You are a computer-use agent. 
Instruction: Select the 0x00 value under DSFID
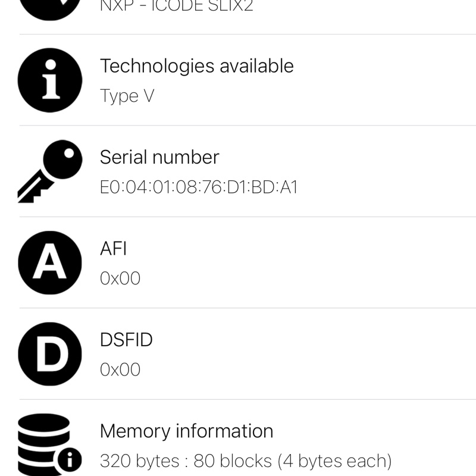[120, 370]
